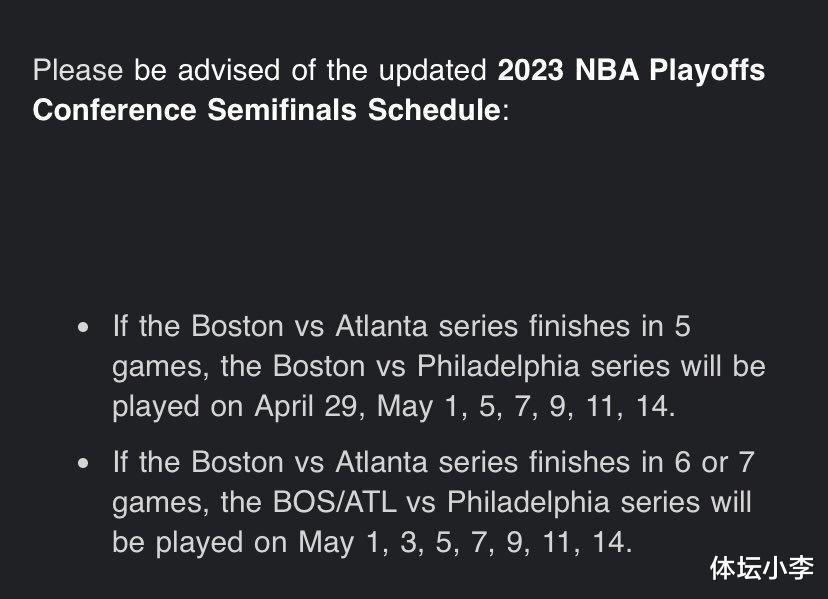Click "Conference Semifinals Schedule" bold heading
The image size is (828, 599).
click(266, 110)
